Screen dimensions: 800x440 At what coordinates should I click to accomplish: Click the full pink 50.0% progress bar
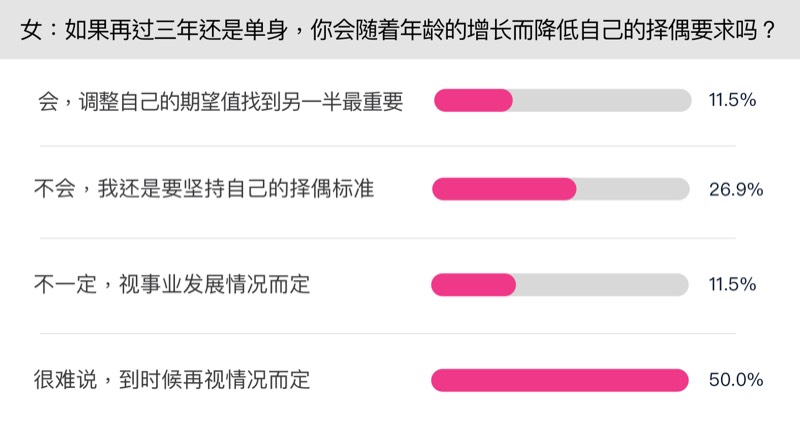[560, 380]
